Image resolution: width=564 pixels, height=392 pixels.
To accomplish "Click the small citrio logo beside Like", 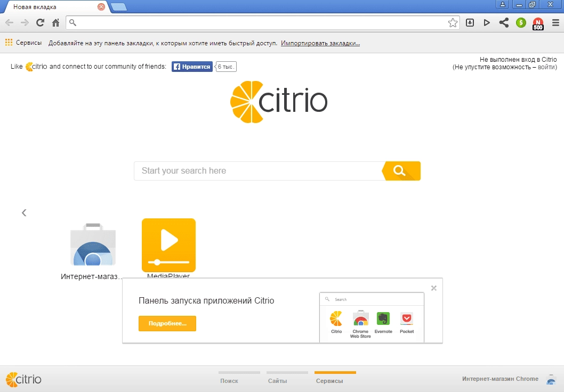I will tap(36, 67).
